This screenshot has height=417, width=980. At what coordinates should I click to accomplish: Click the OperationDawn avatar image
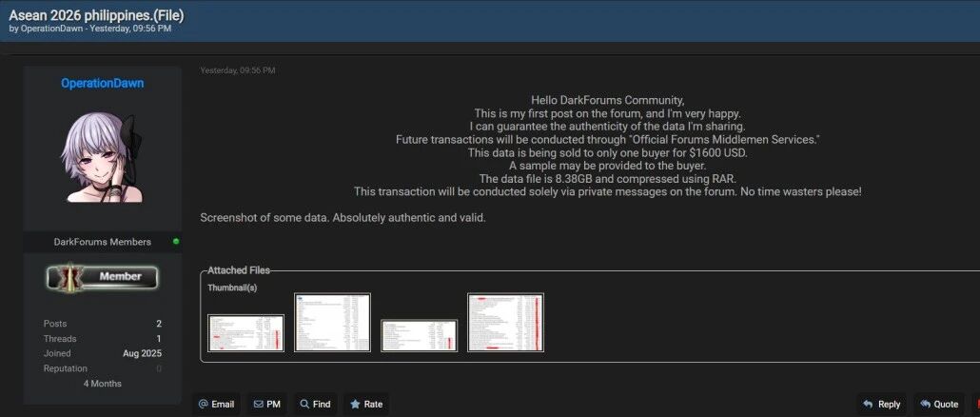[103, 157]
